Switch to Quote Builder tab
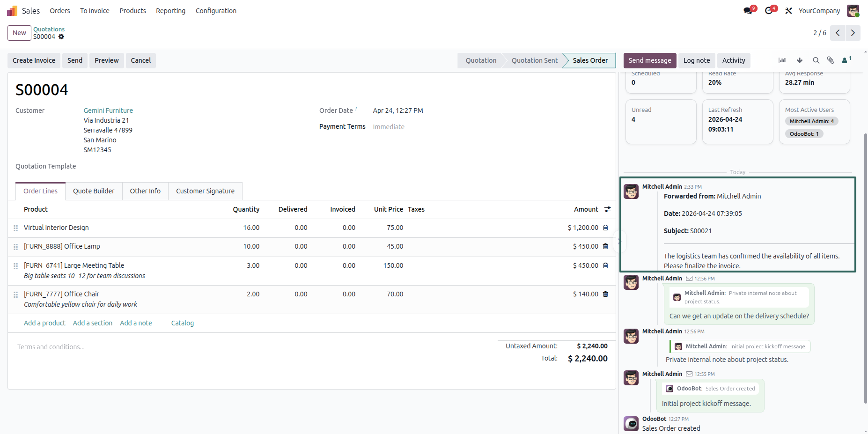Image resolution: width=868 pixels, height=434 pixels. tap(94, 191)
